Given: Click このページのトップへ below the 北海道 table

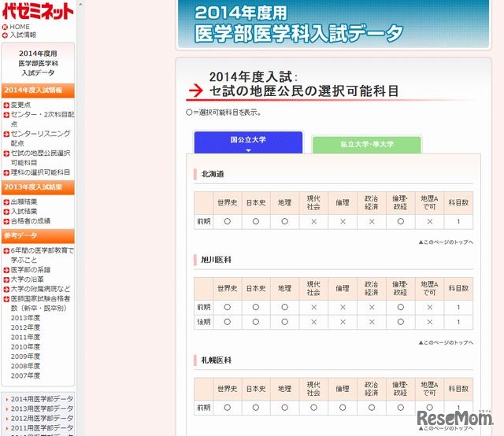Looking at the screenshot, I should tap(446, 242).
